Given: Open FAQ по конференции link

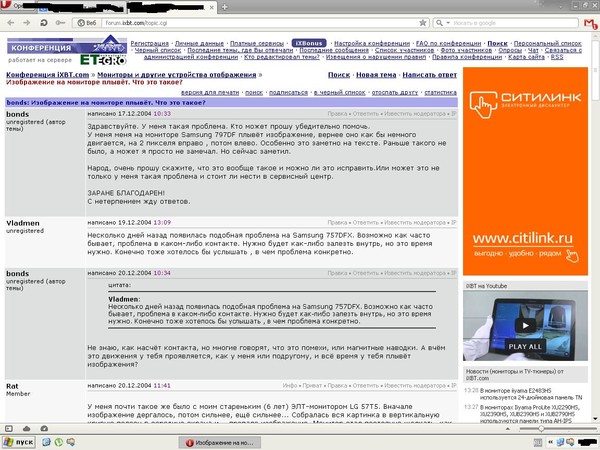Looking at the screenshot, I should click(448, 43).
